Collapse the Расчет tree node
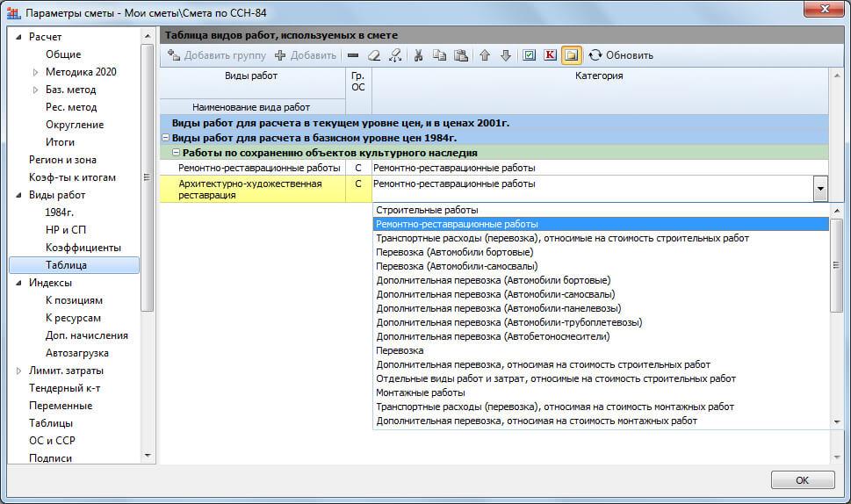 19,37
